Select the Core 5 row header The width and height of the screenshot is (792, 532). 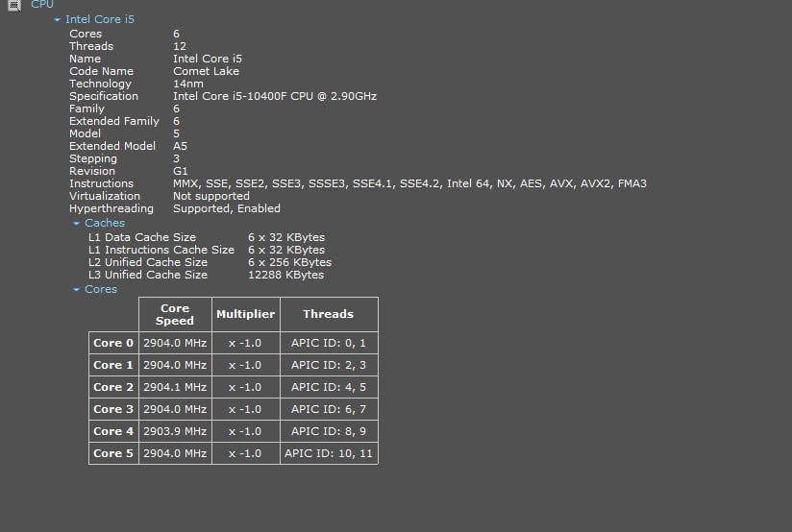113,454
